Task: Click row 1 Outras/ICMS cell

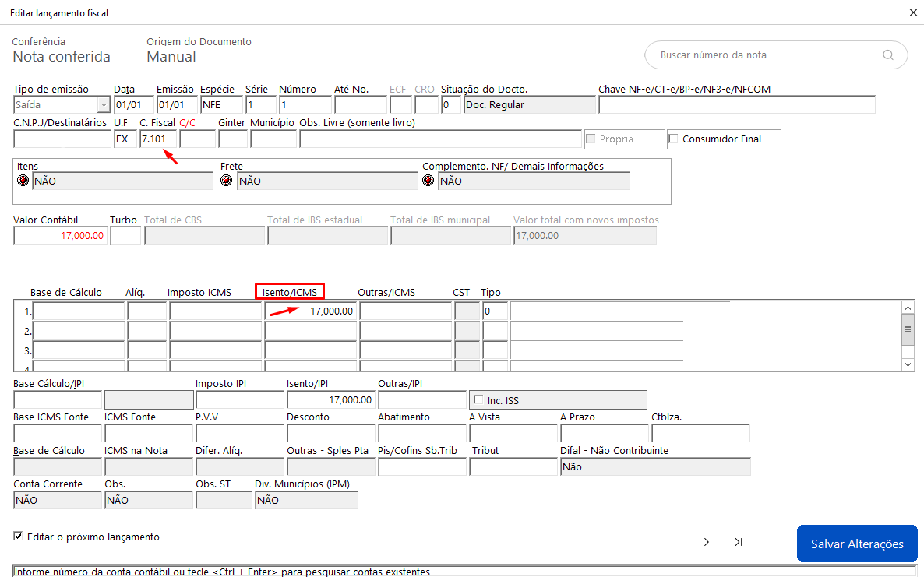Action: [x=405, y=311]
